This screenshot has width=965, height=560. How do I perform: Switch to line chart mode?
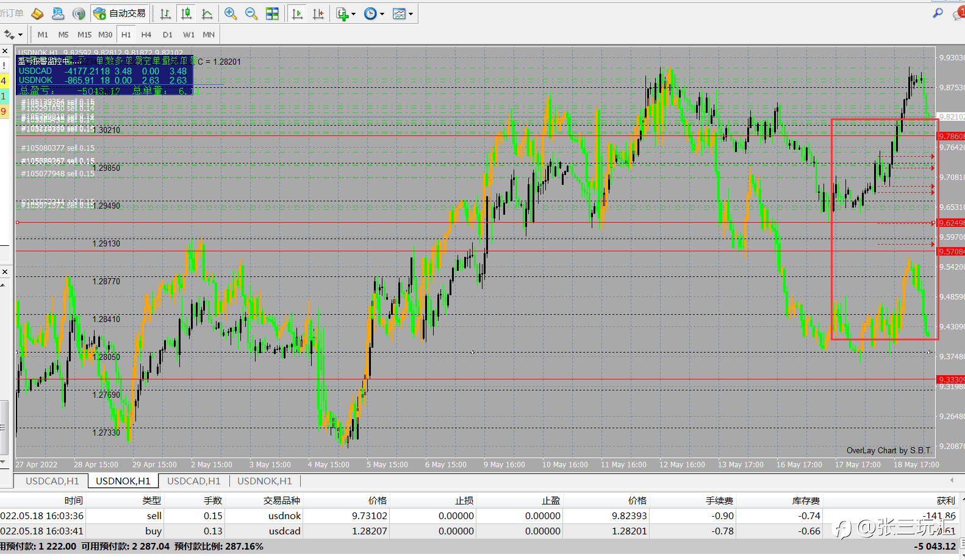(207, 13)
